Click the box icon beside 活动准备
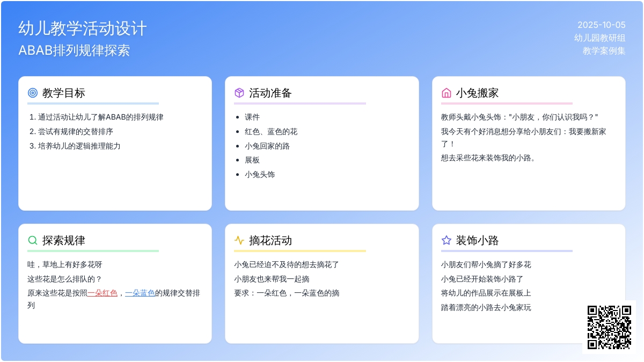 [239, 93]
